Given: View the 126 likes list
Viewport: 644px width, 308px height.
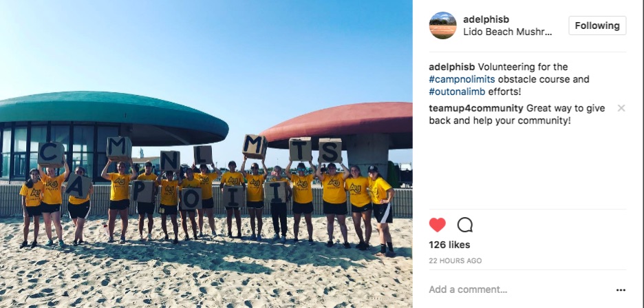Looking at the screenshot, I should tap(449, 245).
